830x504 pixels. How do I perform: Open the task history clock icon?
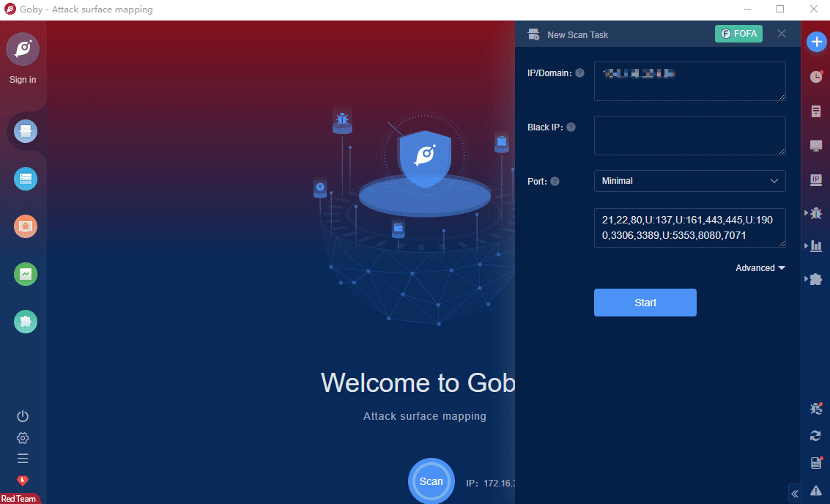pyautogui.click(x=816, y=77)
